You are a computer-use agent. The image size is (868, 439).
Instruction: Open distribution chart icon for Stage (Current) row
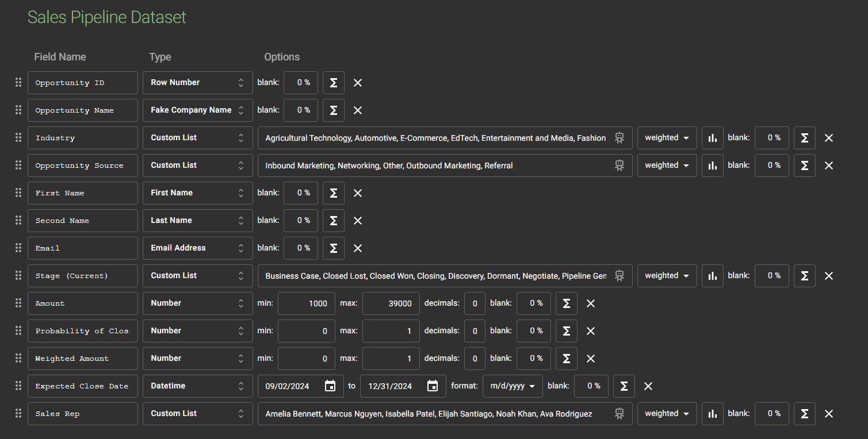coord(712,276)
